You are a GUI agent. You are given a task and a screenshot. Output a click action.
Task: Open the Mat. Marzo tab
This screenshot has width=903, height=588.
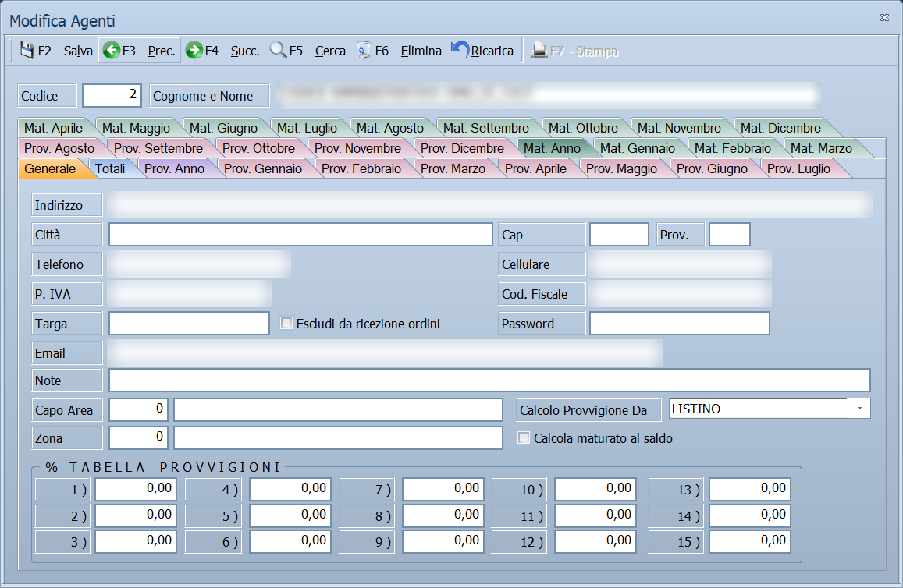[x=821, y=148]
